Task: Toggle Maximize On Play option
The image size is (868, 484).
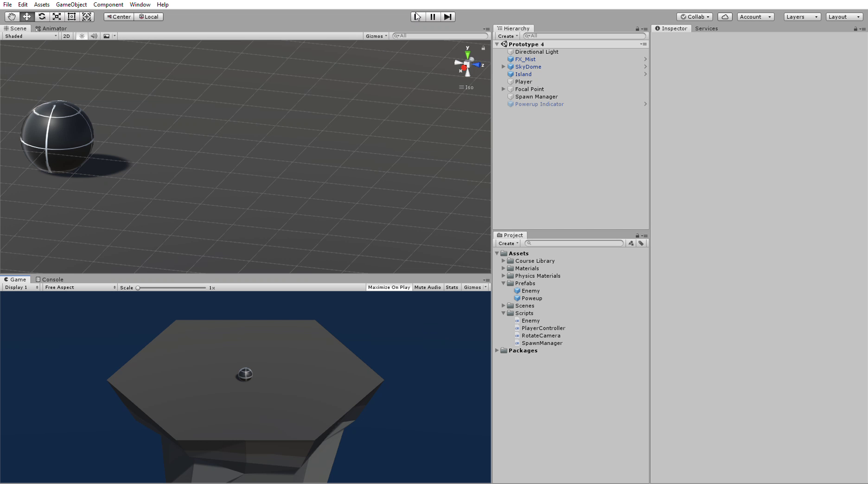Action: pos(389,287)
